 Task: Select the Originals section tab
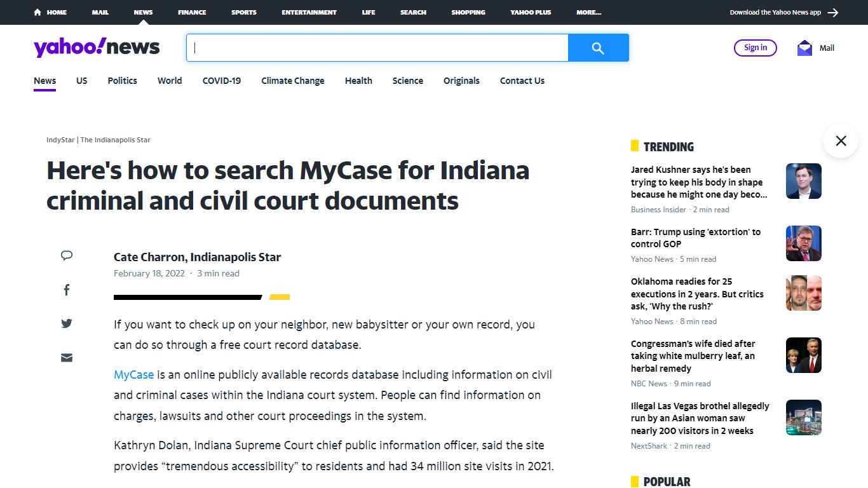[x=461, y=81]
